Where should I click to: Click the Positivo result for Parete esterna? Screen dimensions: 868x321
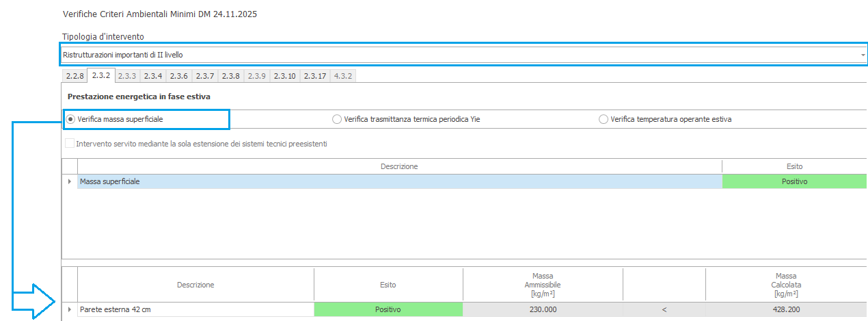(388, 309)
